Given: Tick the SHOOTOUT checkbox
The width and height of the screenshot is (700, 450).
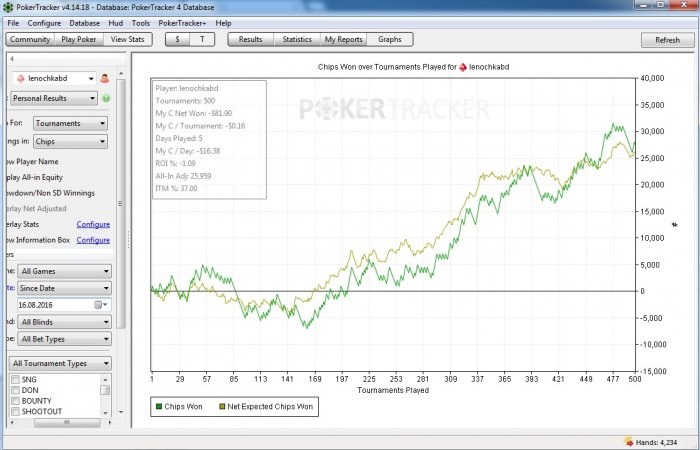Looking at the screenshot, I should tap(15, 412).
